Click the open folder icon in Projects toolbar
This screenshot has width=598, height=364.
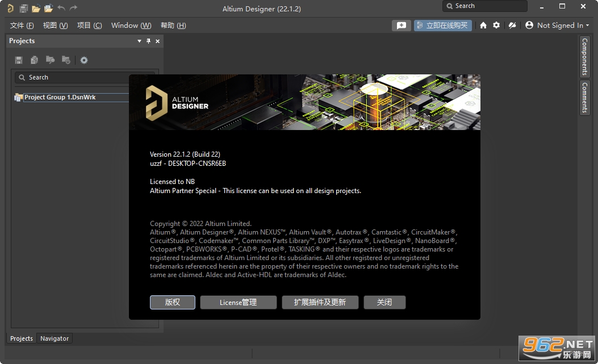[x=50, y=60]
